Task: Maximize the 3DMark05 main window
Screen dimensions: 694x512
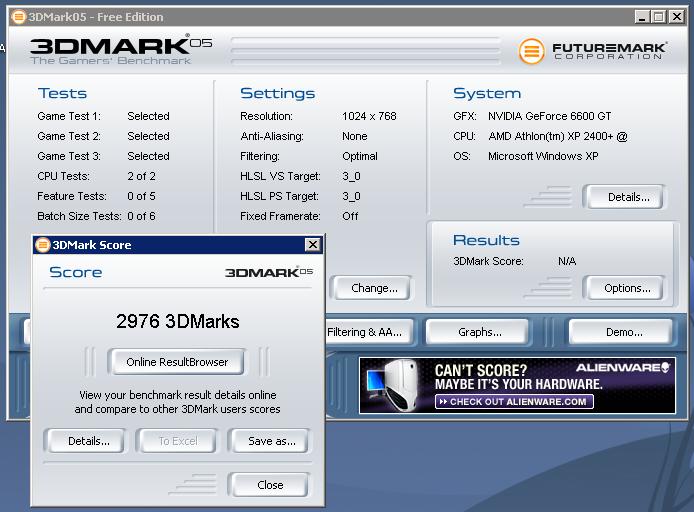Action: click(x=659, y=17)
